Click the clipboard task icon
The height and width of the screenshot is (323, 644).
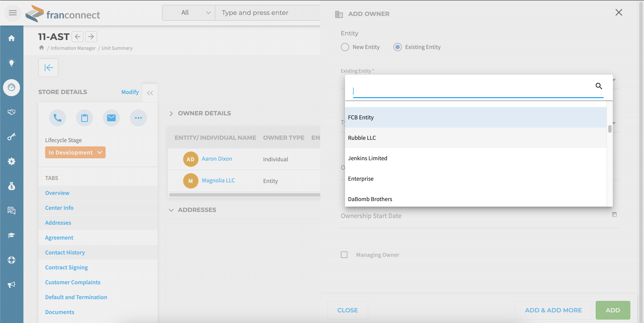(85, 118)
